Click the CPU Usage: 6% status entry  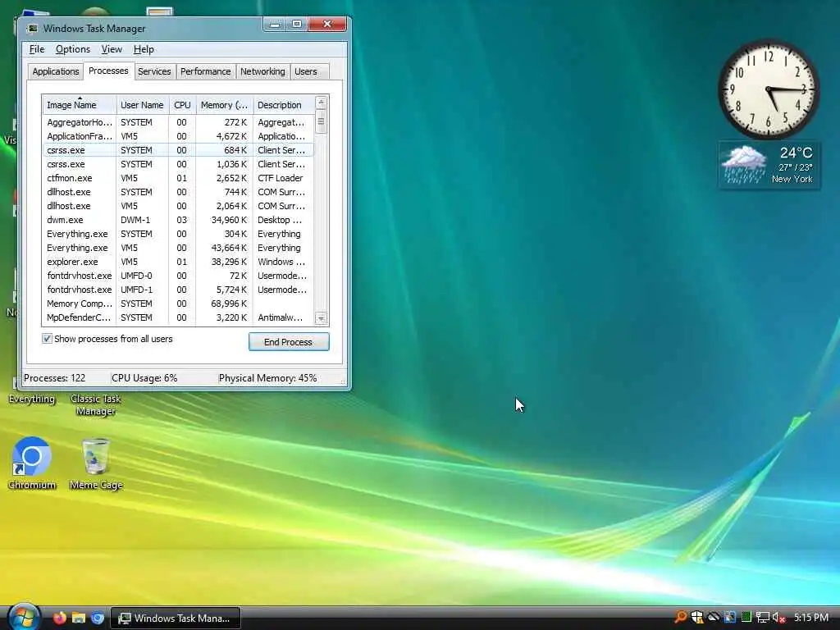tap(144, 378)
